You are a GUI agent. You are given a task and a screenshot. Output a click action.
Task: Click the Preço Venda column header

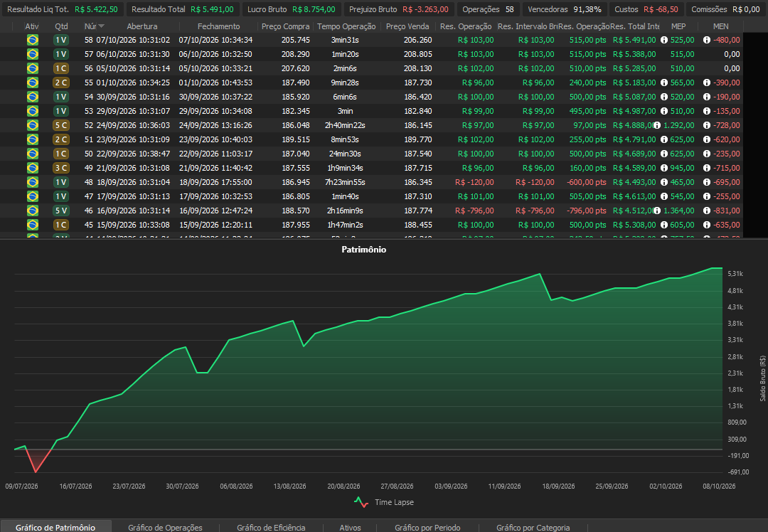coord(407,26)
